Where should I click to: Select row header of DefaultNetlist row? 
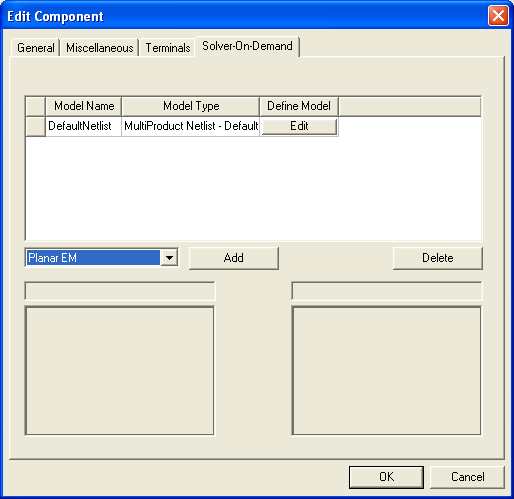35,126
